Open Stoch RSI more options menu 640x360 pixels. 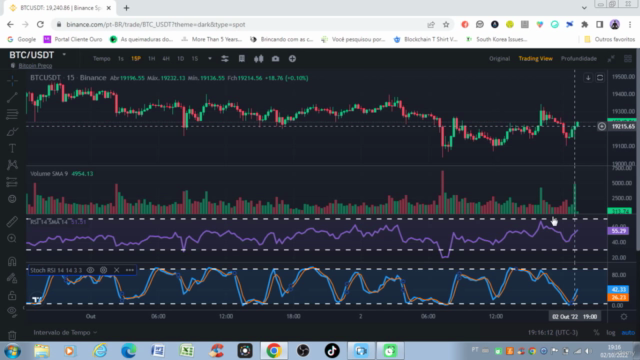tap(130, 270)
